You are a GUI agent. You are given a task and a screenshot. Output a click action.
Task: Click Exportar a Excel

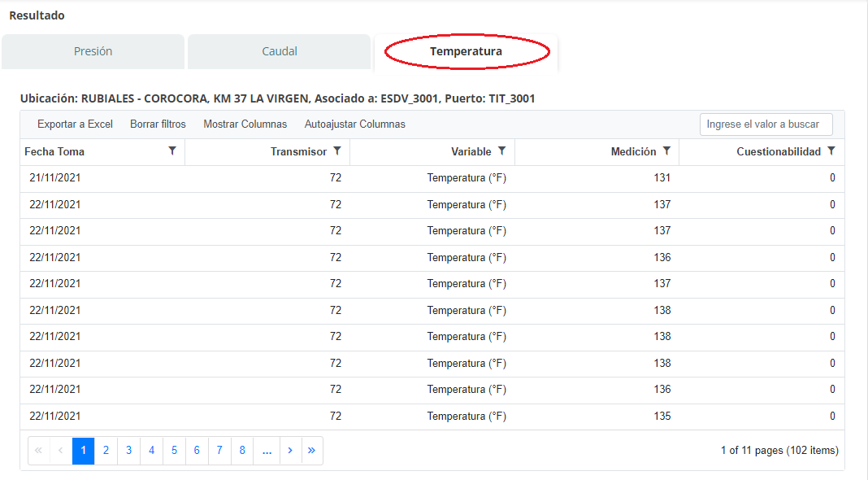click(x=75, y=124)
